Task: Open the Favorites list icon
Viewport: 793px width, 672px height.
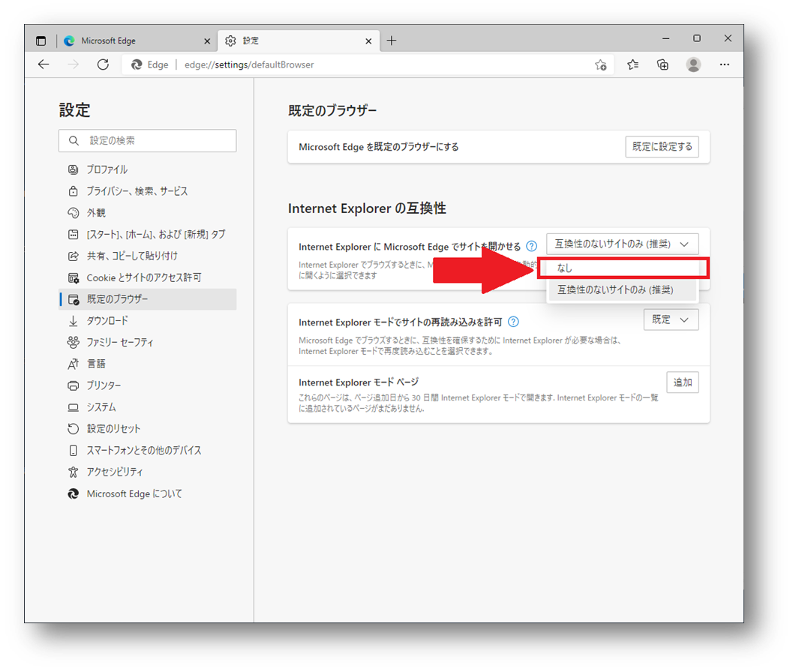Action: tap(632, 64)
